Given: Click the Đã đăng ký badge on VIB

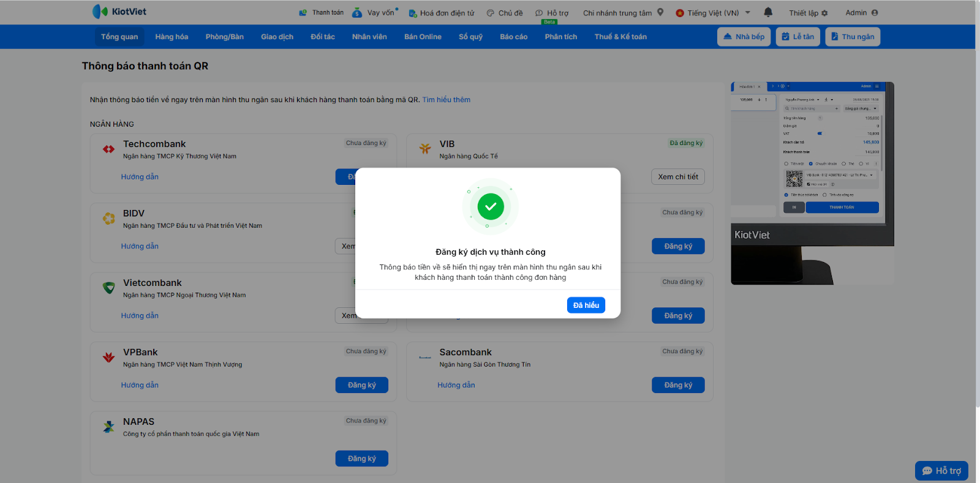Looking at the screenshot, I should point(686,143).
